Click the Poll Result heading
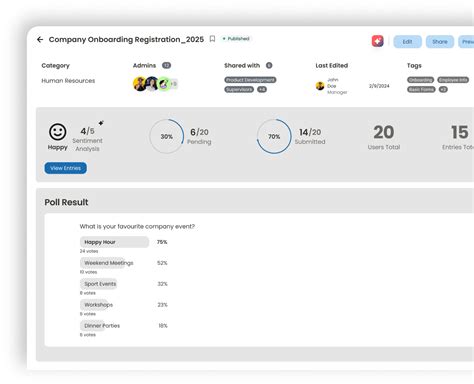The height and width of the screenshot is (384, 474). [66, 202]
